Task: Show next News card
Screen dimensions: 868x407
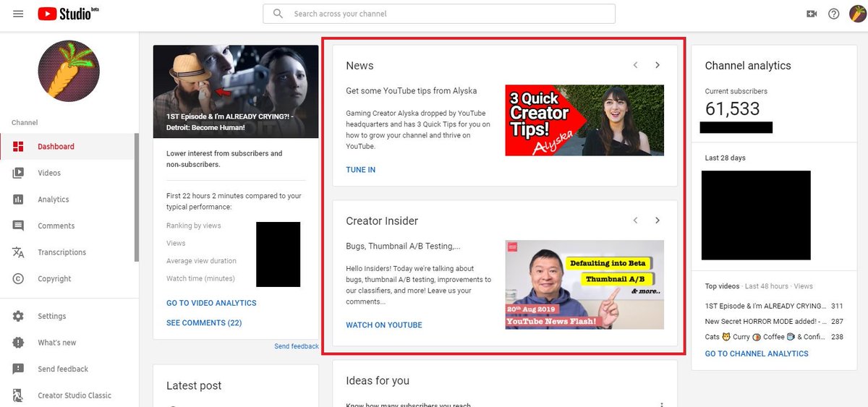Action: tap(658, 65)
